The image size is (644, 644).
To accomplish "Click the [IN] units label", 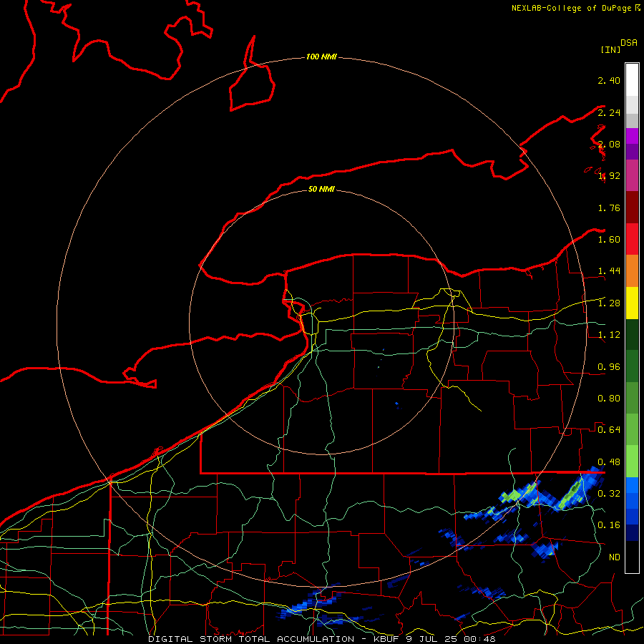I will (610, 49).
